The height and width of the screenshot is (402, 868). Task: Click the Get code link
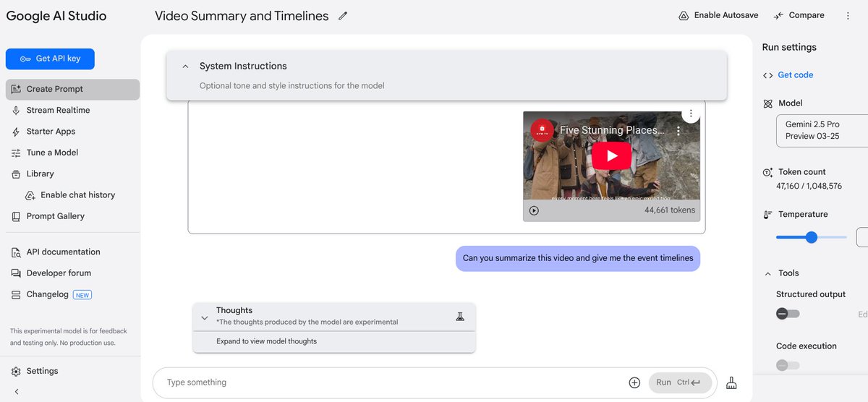pyautogui.click(x=795, y=75)
